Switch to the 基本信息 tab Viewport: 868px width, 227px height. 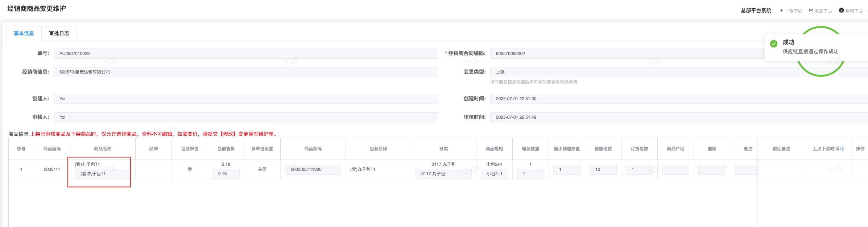[24, 33]
